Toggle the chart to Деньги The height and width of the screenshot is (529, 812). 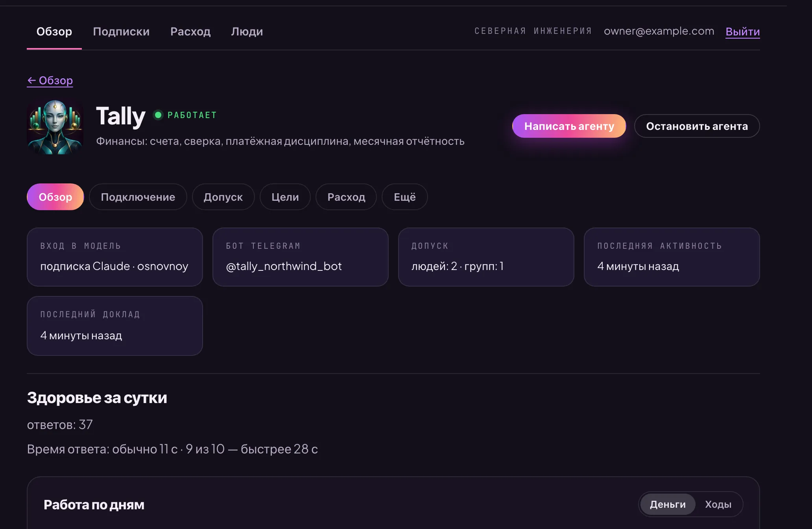[x=668, y=504]
